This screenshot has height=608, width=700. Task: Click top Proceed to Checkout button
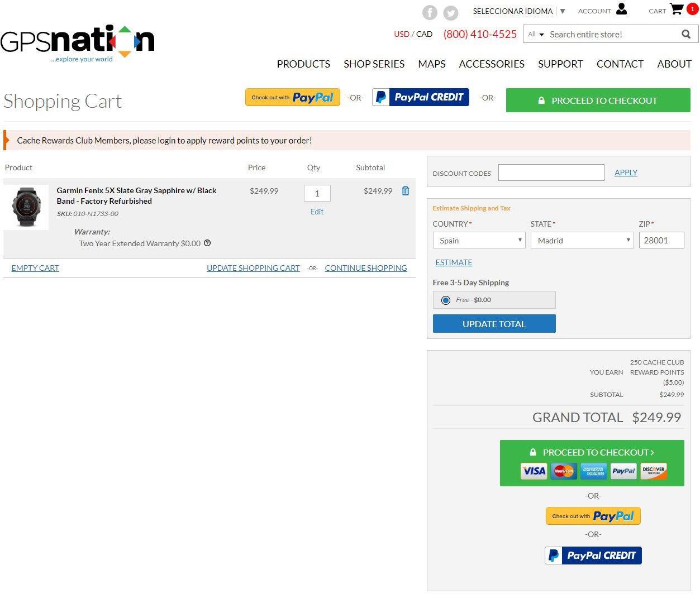[x=598, y=100]
